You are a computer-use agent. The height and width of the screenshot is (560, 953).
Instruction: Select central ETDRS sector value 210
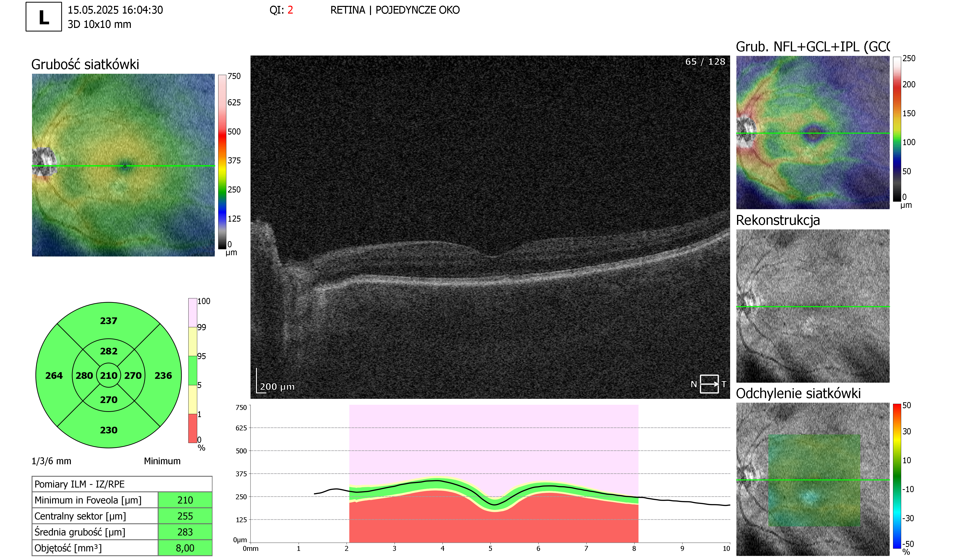point(109,375)
